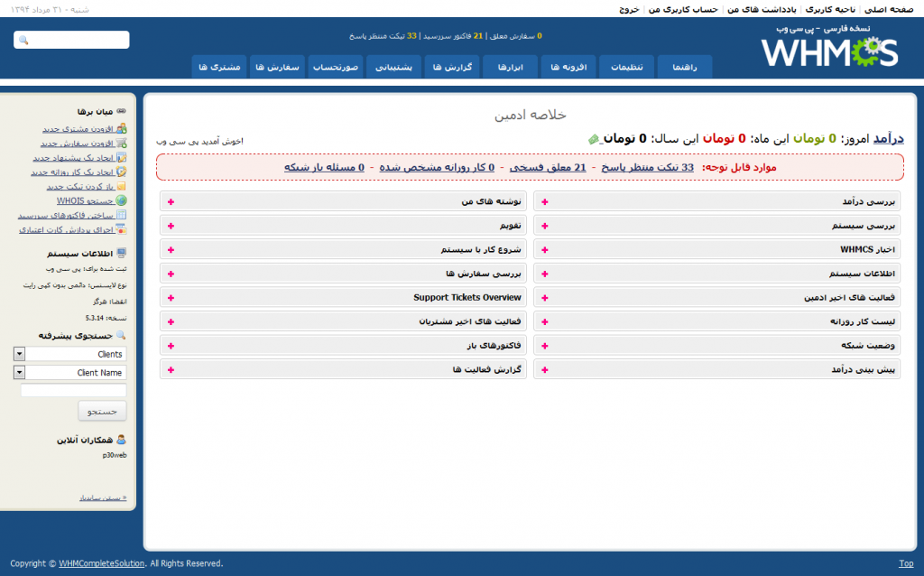Click the card icon beside اجرای پردازش کارت اعتباری
The height and width of the screenshot is (576, 924).
pyautogui.click(x=122, y=229)
